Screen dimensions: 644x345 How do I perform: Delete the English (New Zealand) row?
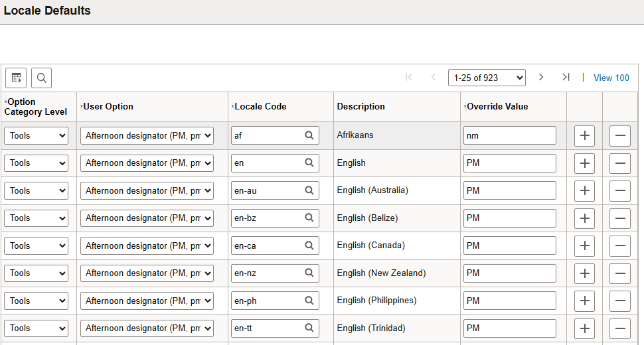click(620, 273)
